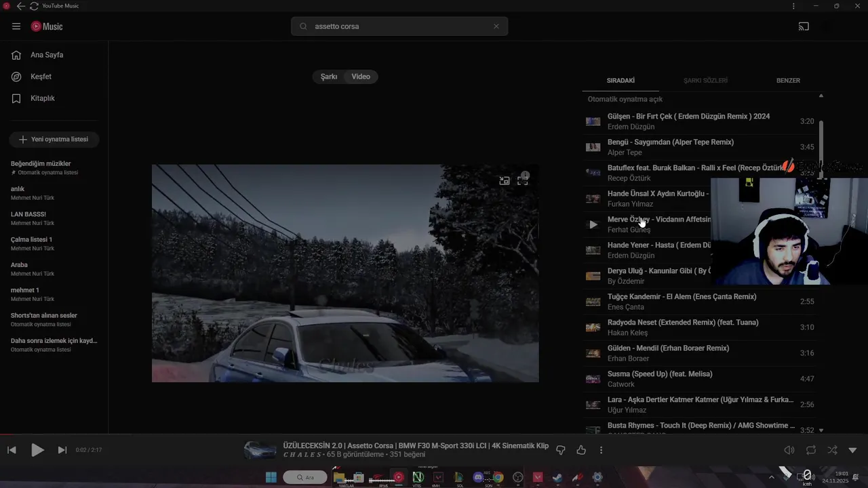Image resolution: width=868 pixels, height=488 pixels.
Task: Switch to Video mode
Action: (361, 77)
